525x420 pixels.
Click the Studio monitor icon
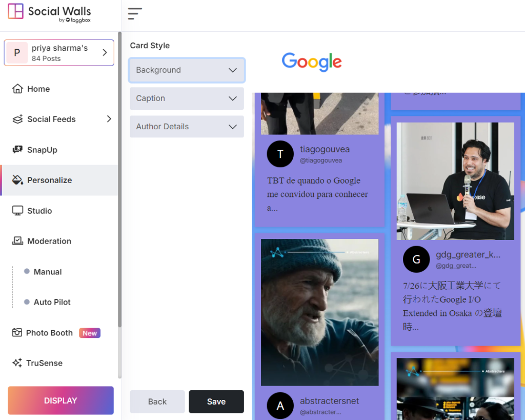click(18, 211)
